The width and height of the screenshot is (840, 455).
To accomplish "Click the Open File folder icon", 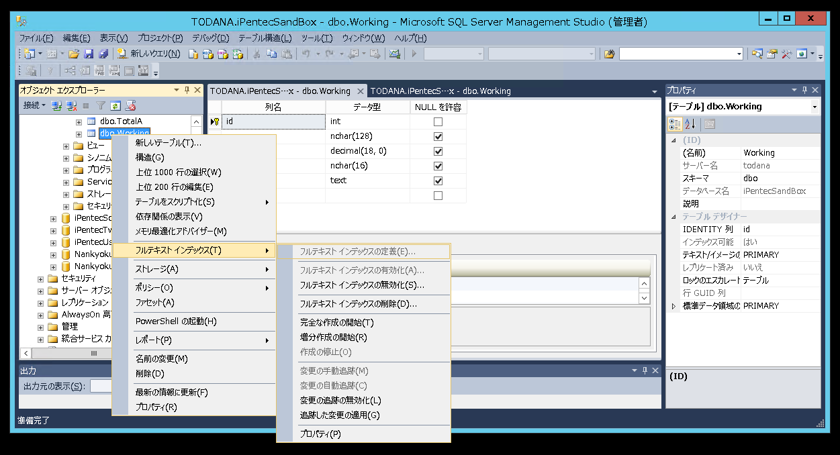I will [x=73, y=54].
